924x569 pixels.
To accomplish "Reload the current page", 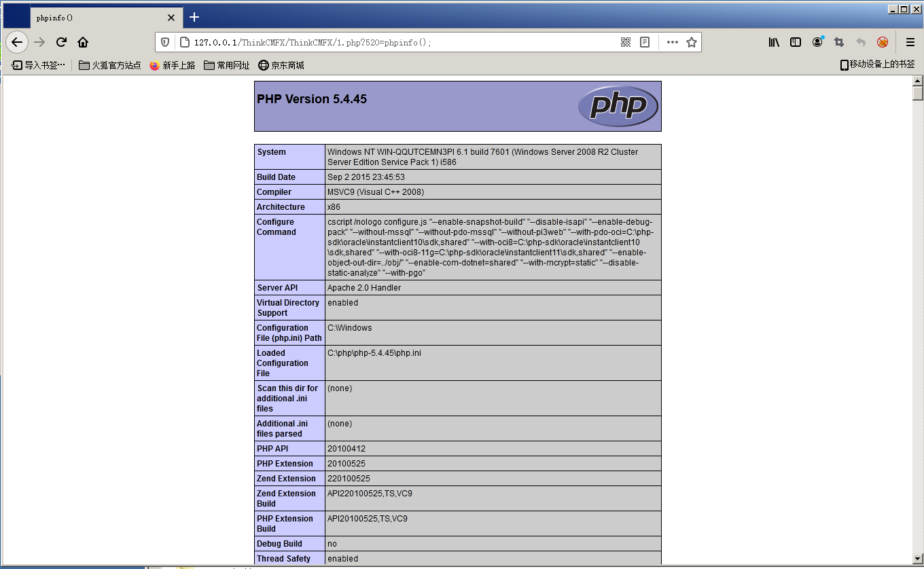I will pyautogui.click(x=61, y=42).
